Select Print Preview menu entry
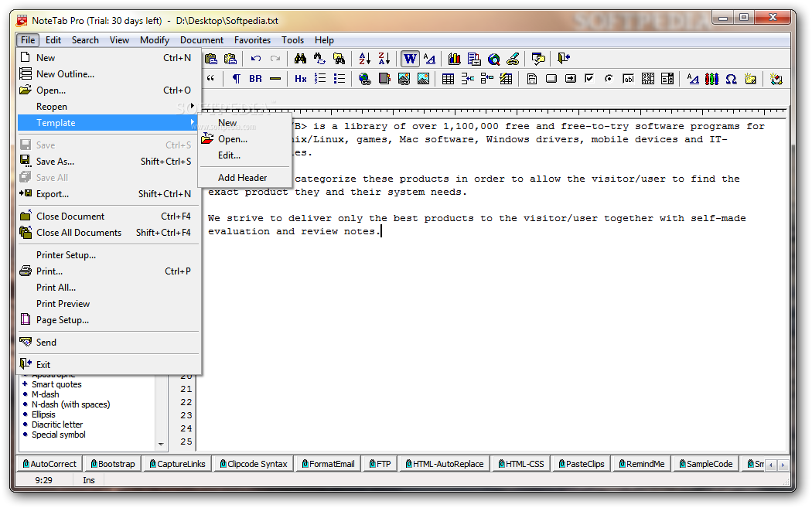 pyautogui.click(x=109, y=303)
